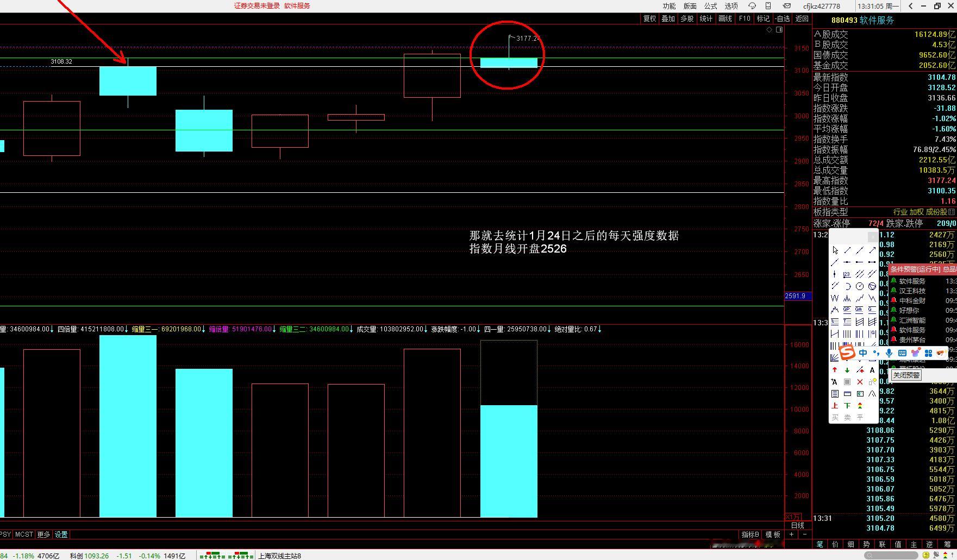Image resolution: width=957 pixels, height=560 pixels.
Task: Open the 选项 menu
Action: 731,6
